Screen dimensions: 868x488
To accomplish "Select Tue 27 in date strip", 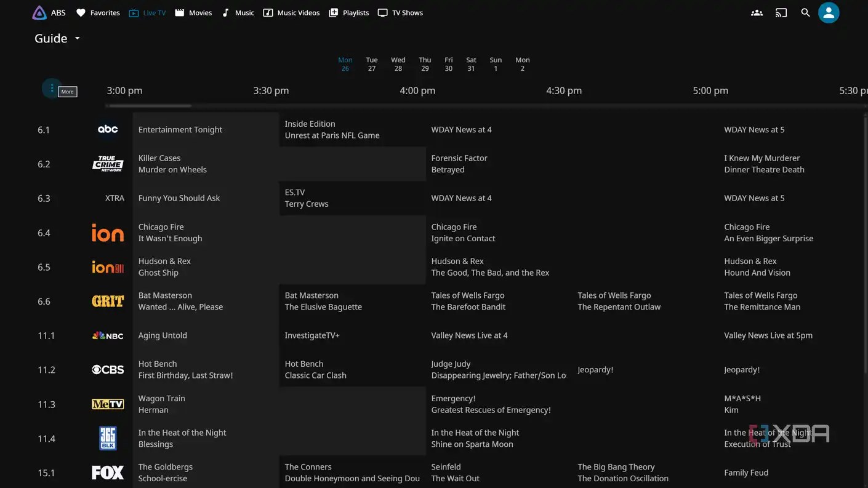I will (372, 64).
